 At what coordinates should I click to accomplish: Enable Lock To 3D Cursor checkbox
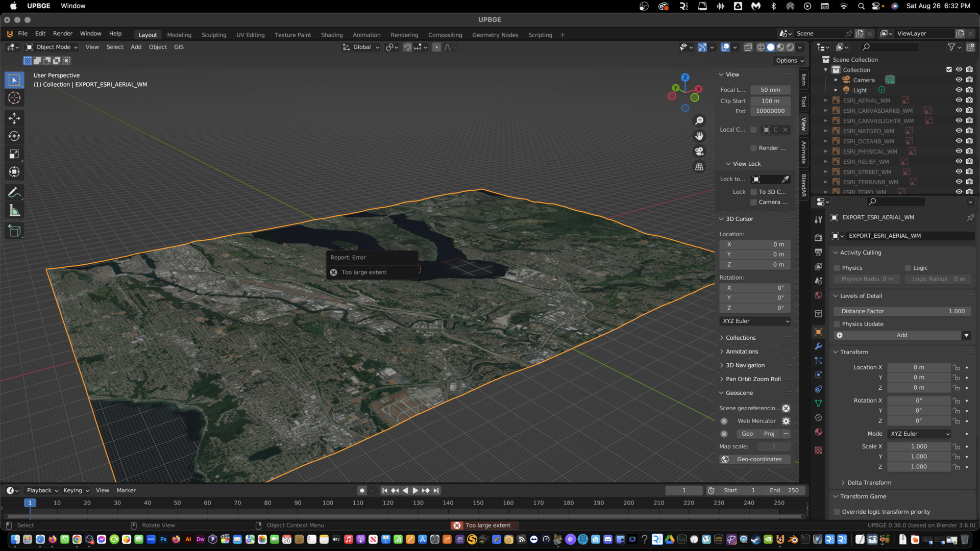pos(753,192)
